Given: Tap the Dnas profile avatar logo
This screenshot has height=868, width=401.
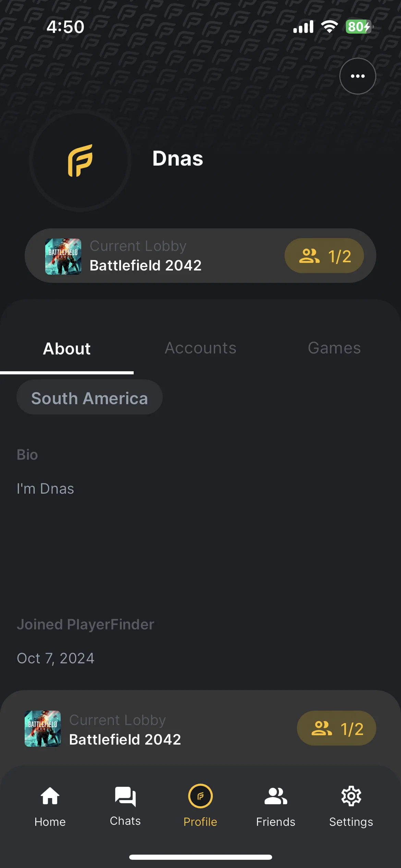Looking at the screenshot, I should point(80,160).
